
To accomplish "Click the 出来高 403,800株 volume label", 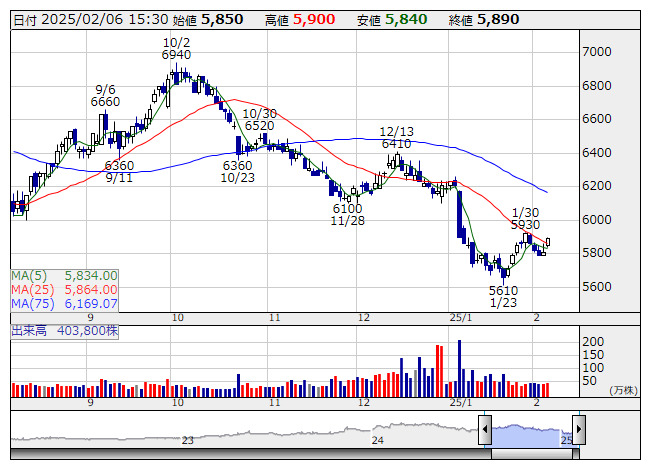I will [x=65, y=331].
